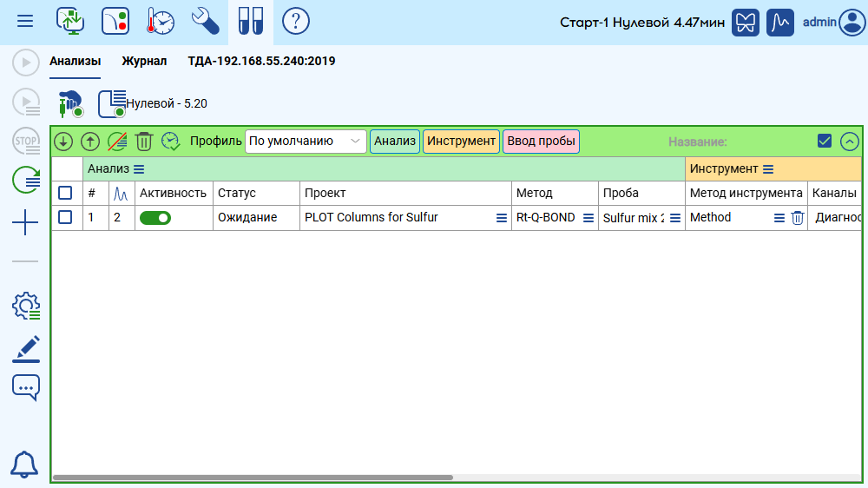Image resolution: width=868 pixels, height=488 pixels.
Task: Open the help question mark icon
Action: (x=296, y=21)
